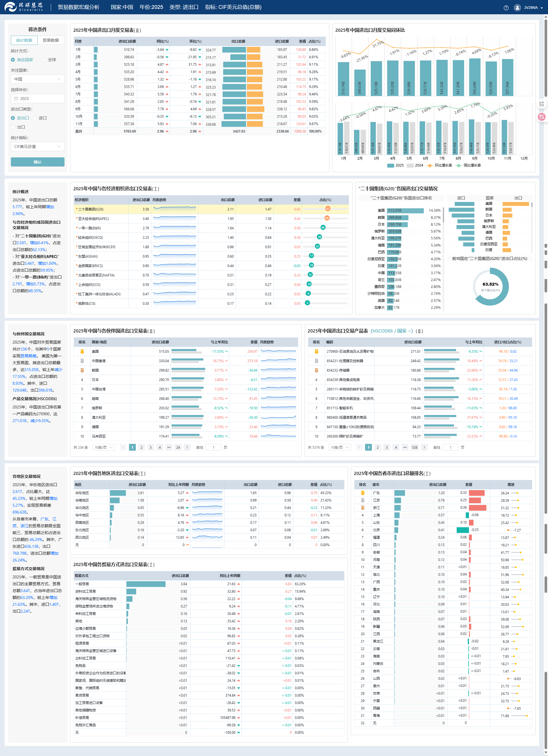This screenshot has width=548, height=756.
Task: Click the calendar icon in year field
Action: (16, 99)
